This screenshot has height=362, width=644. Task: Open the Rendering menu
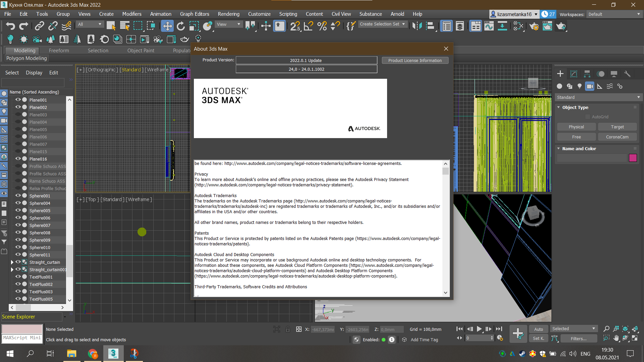(228, 14)
